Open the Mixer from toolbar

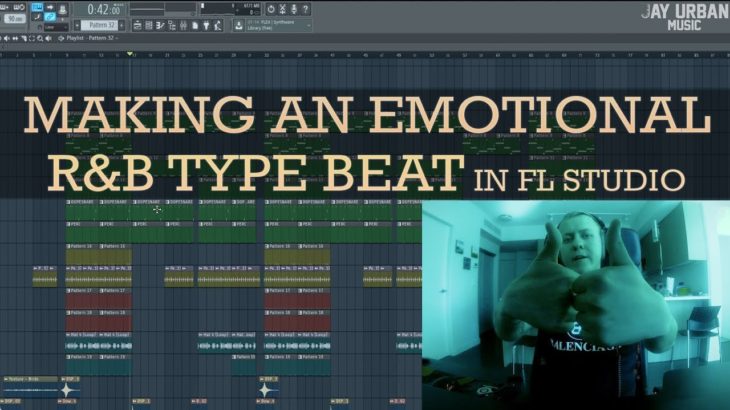click(x=183, y=26)
